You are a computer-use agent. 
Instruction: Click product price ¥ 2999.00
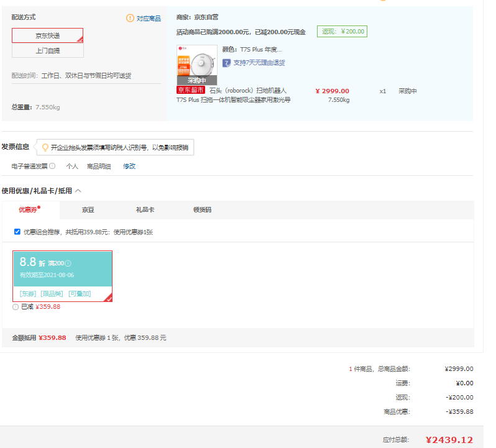tap(332, 91)
